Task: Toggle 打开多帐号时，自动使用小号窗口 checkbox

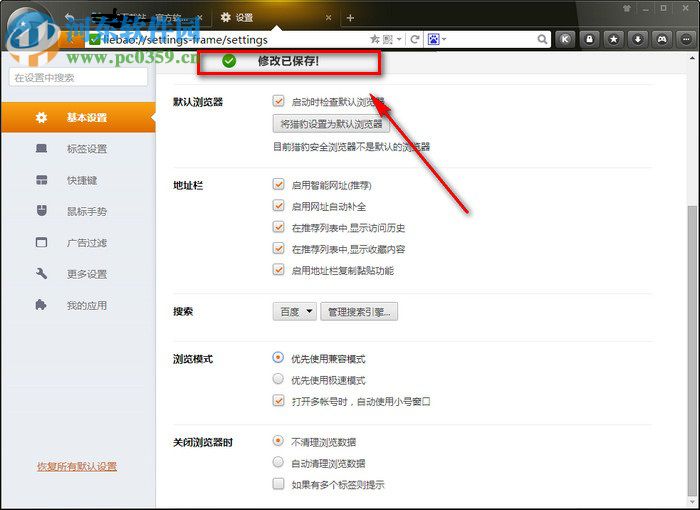Action: (279, 401)
